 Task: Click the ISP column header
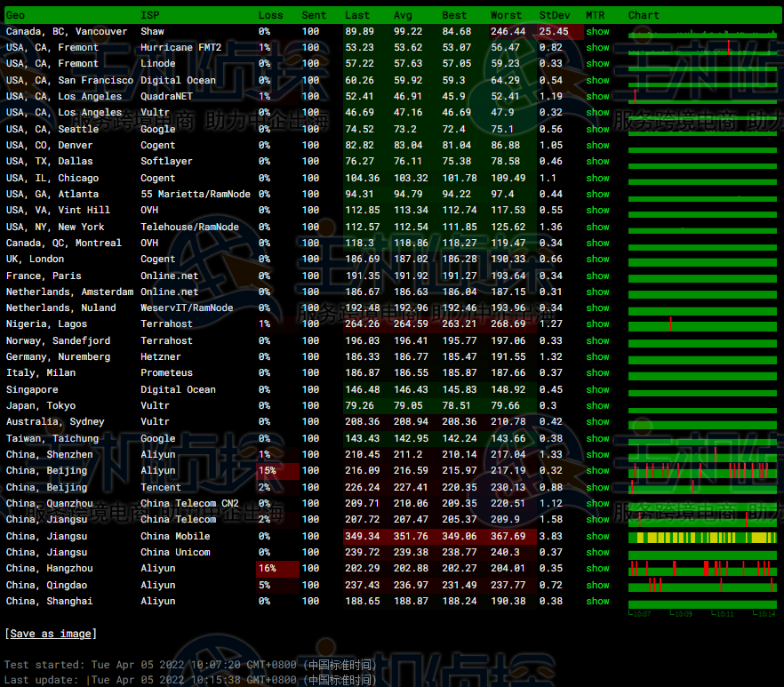[x=150, y=15]
